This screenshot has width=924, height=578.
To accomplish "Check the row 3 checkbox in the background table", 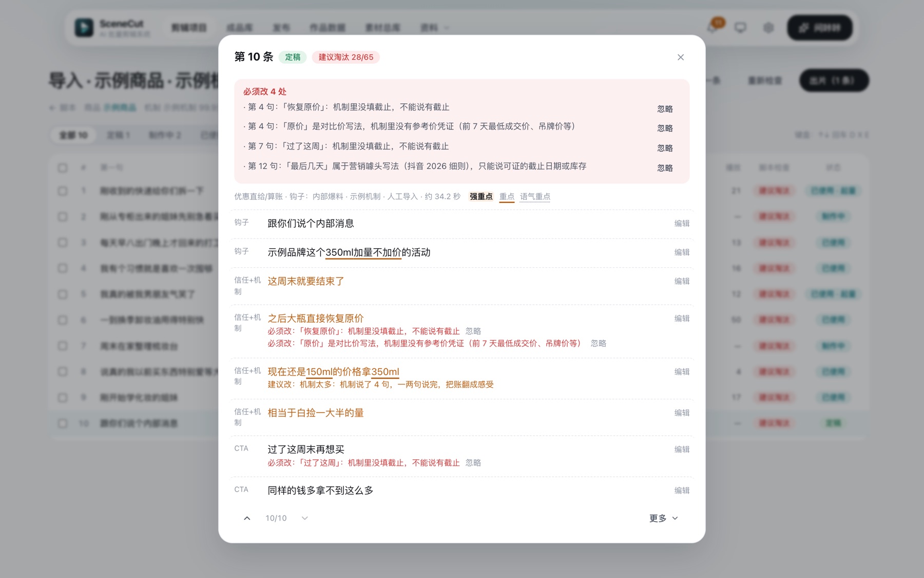I will pyautogui.click(x=63, y=243).
